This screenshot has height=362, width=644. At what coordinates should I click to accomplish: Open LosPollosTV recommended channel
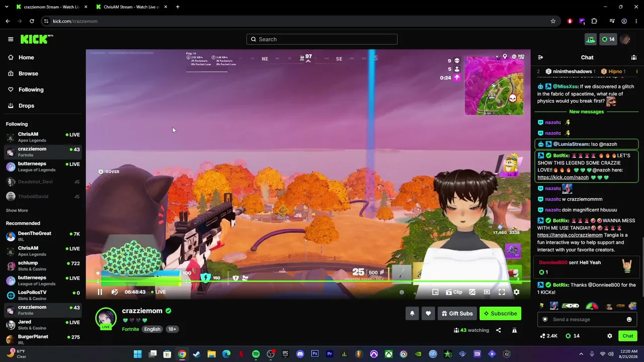click(x=43, y=295)
